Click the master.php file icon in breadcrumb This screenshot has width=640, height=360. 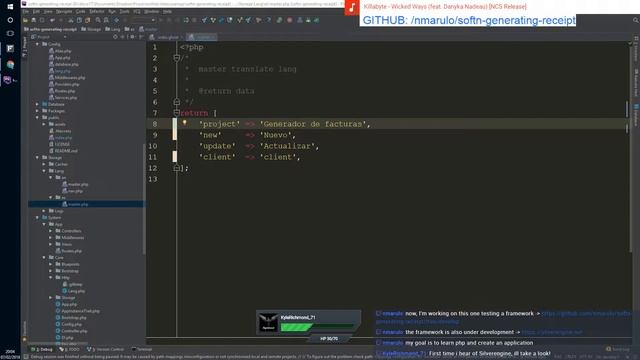pos(142,29)
